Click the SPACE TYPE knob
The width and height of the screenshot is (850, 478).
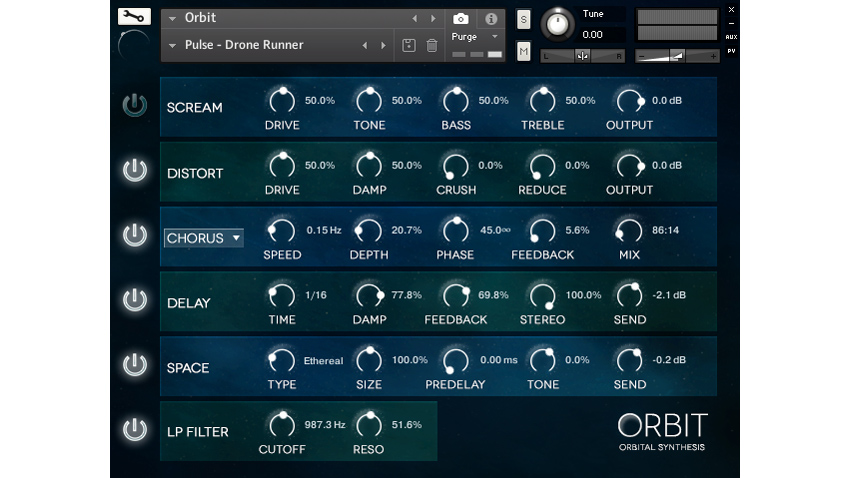[282, 360]
